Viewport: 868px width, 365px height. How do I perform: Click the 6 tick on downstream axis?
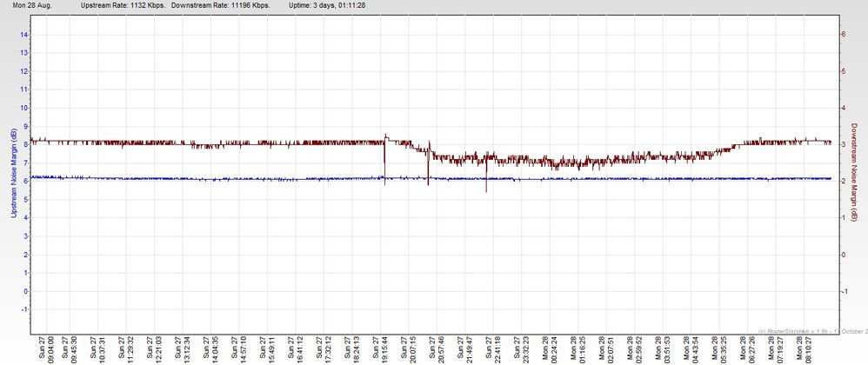click(x=842, y=34)
